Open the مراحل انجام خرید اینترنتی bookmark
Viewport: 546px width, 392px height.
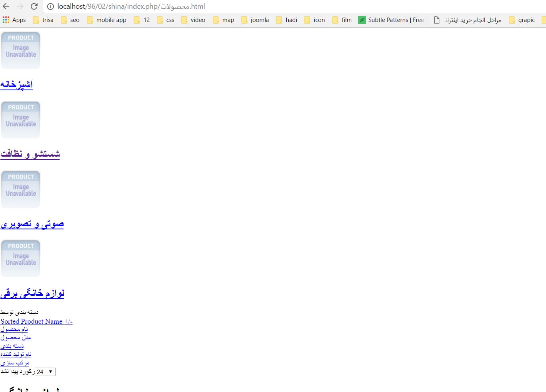tap(468, 20)
